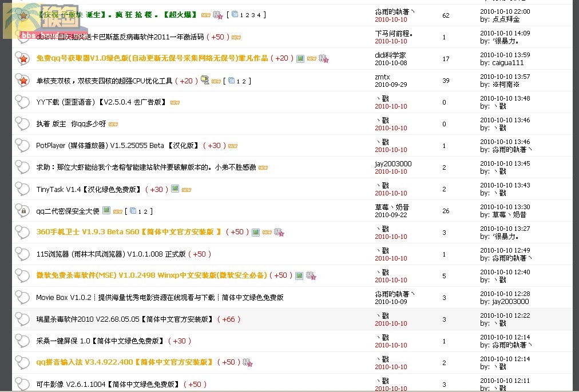Click digest badge icon on 360手机卫士 thread

click(x=279, y=233)
